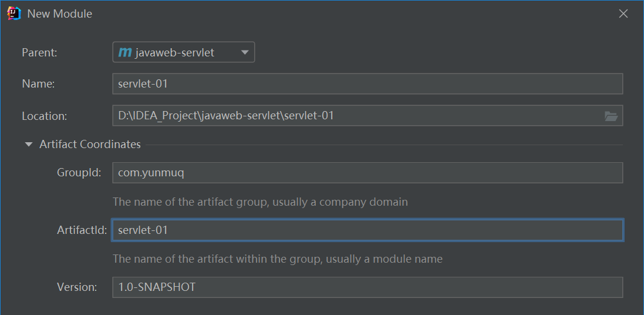Click the ArtifactId text field
This screenshot has width=644, height=315.
[x=367, y=230]
